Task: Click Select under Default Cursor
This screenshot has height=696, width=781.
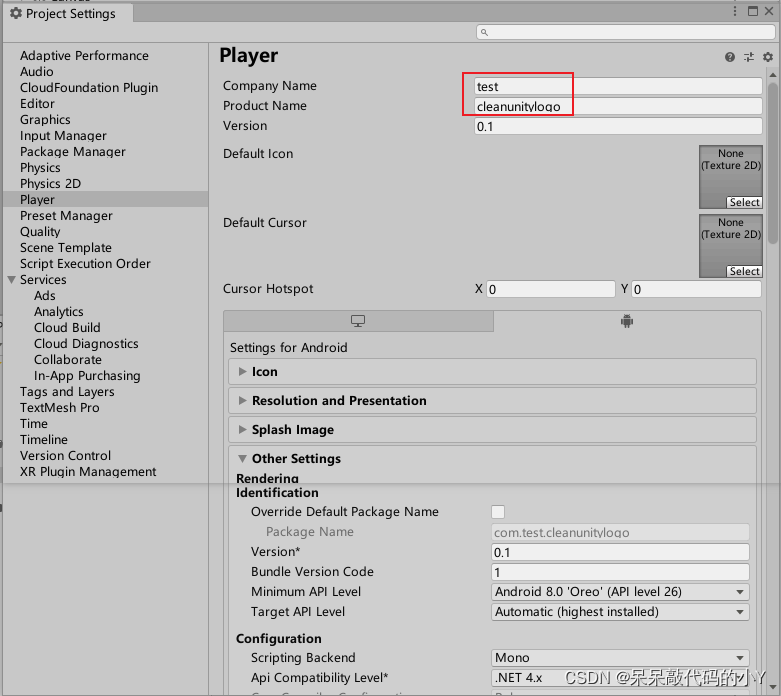Action: pyautogui.click(x=744, y=271)
